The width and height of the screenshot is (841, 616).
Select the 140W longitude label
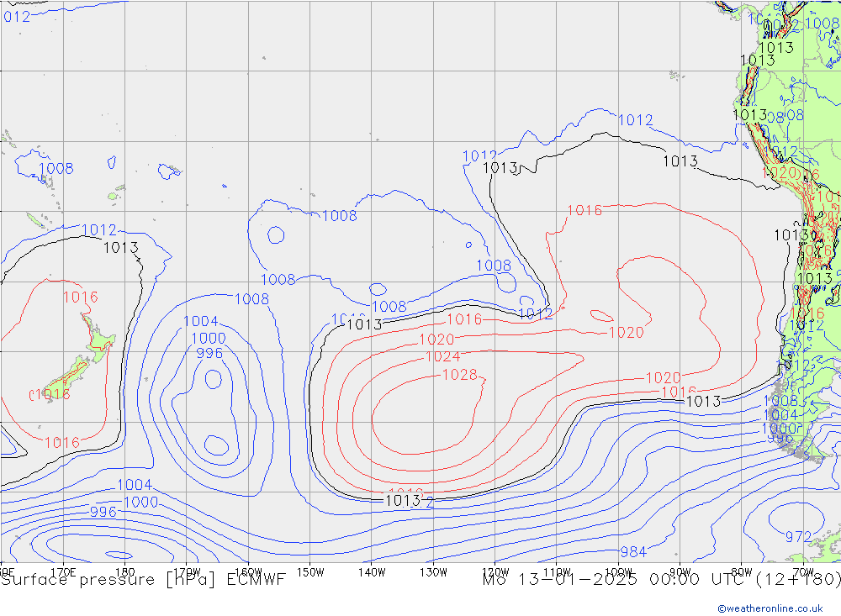(x=373, y=572)
